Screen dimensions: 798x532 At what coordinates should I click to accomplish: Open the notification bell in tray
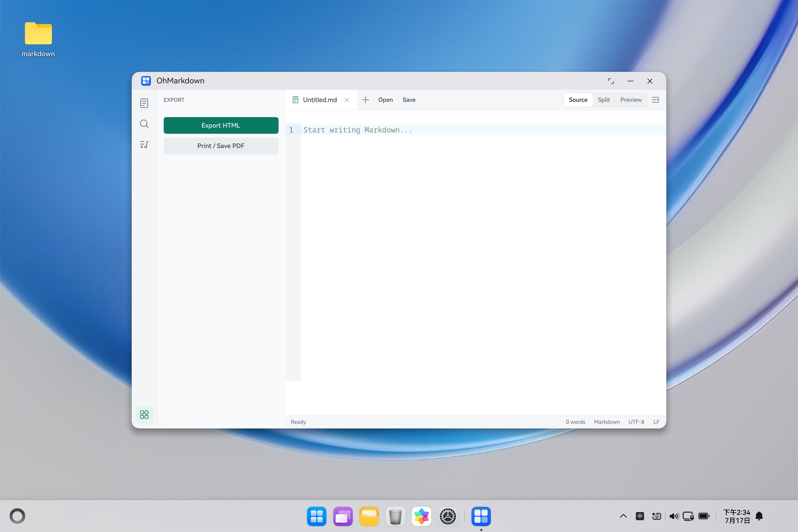pos(759,516)
